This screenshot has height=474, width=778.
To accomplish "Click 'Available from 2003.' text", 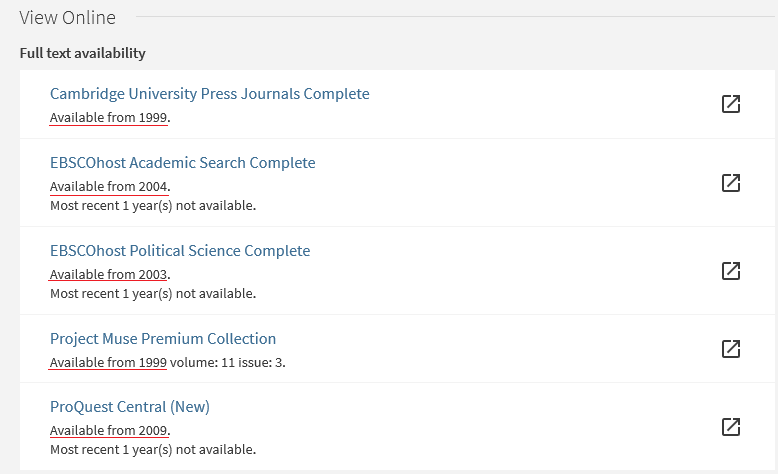I will [x=110, y=274].
